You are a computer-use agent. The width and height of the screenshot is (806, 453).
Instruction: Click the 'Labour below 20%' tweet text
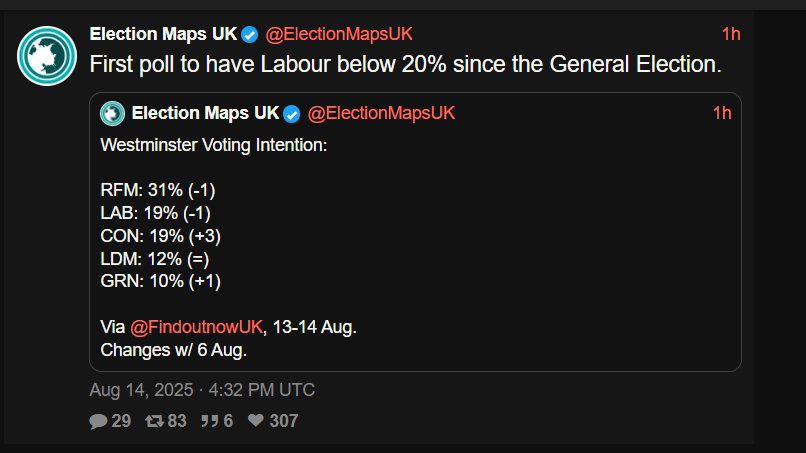(405, 65)
